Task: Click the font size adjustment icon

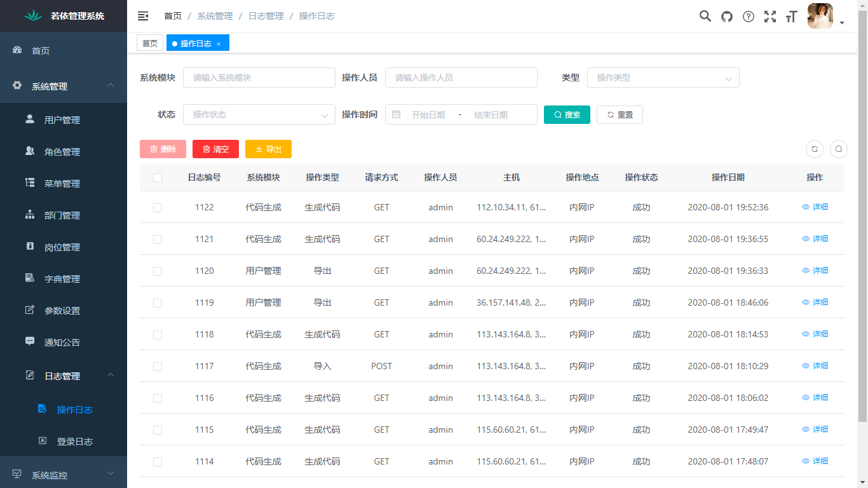Action: point(791,16)
